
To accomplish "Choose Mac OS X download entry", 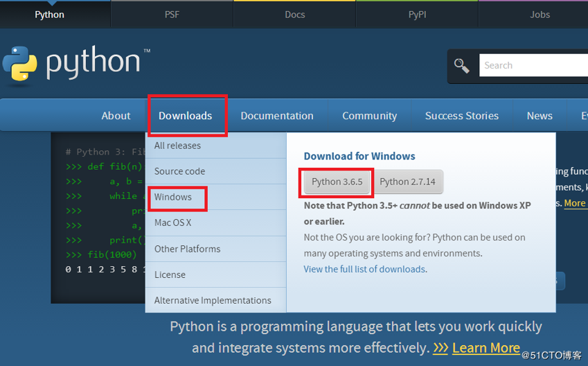I will coord(215,223).
